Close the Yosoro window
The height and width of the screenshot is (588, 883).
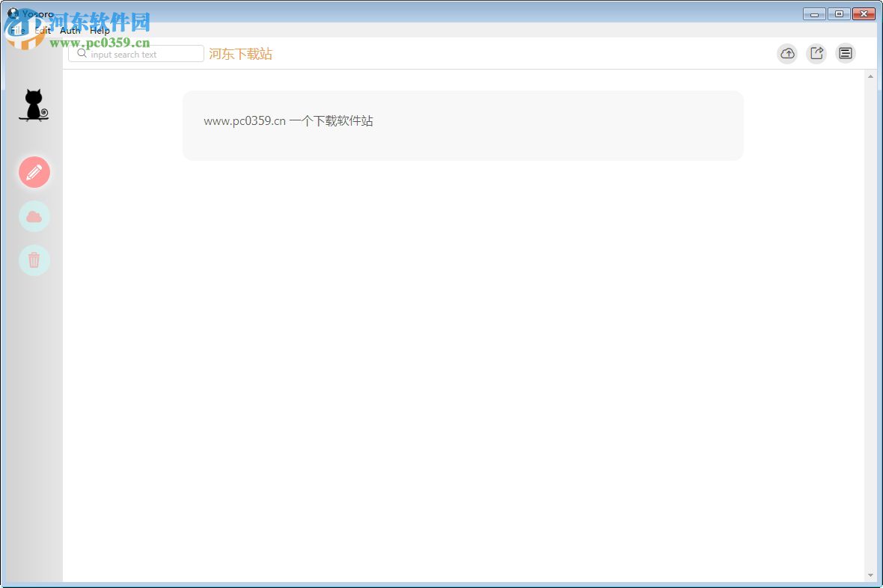click(864, 14)
